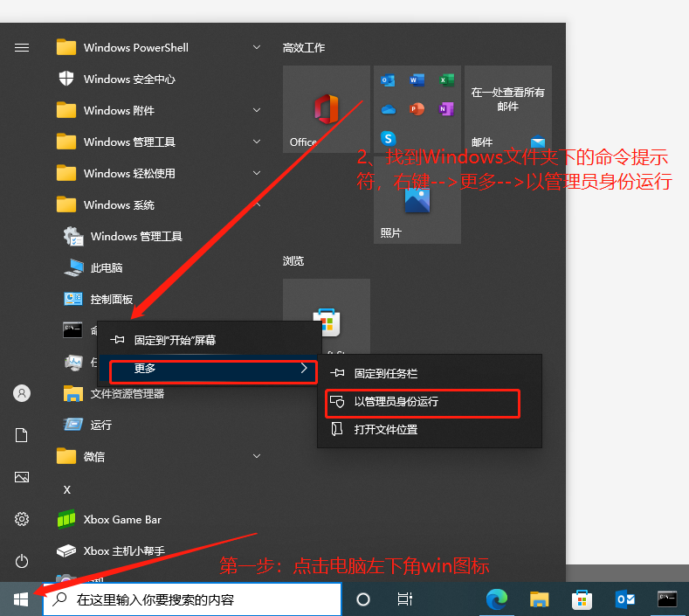Open Excel in the Office tile group

tap(446, 80)
